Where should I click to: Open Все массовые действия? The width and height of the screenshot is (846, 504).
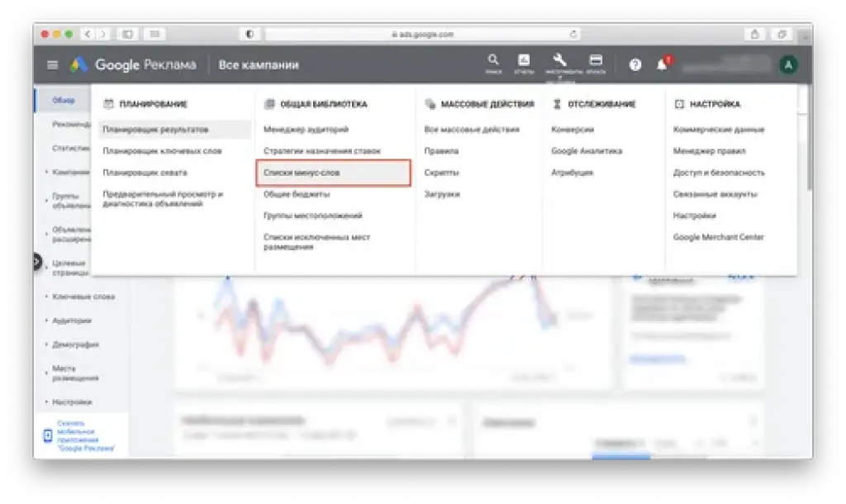pyautogui.click(x=472, y=130)
